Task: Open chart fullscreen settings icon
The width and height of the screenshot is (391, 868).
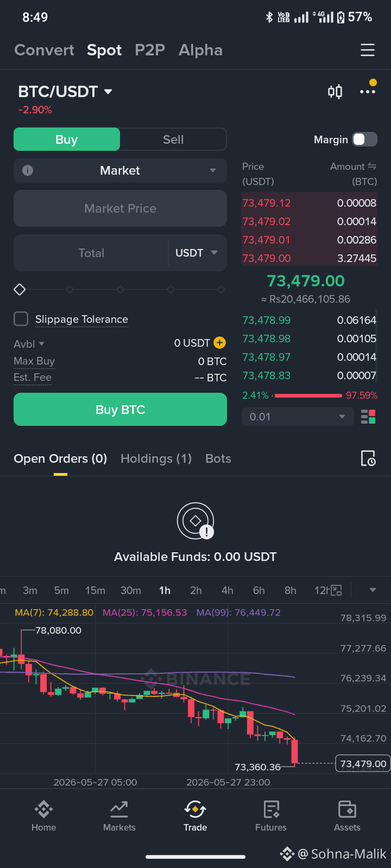Action: pyautogui.click(x=336, y=590)
